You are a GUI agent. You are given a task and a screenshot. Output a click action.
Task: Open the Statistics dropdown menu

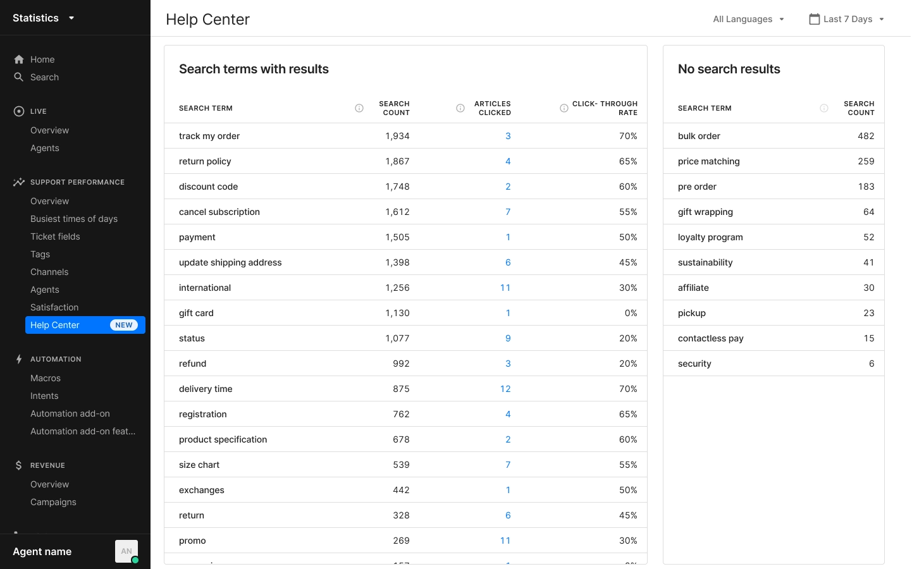tap(43, 18)
